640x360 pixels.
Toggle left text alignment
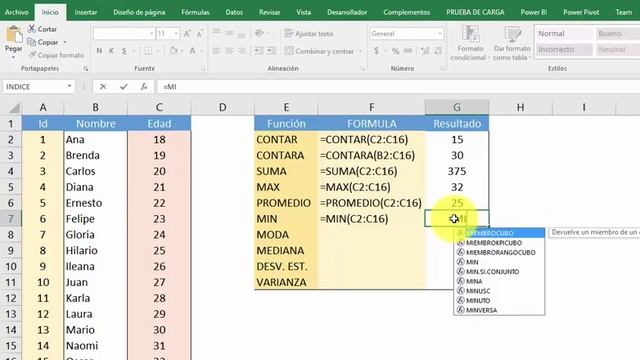217,51
